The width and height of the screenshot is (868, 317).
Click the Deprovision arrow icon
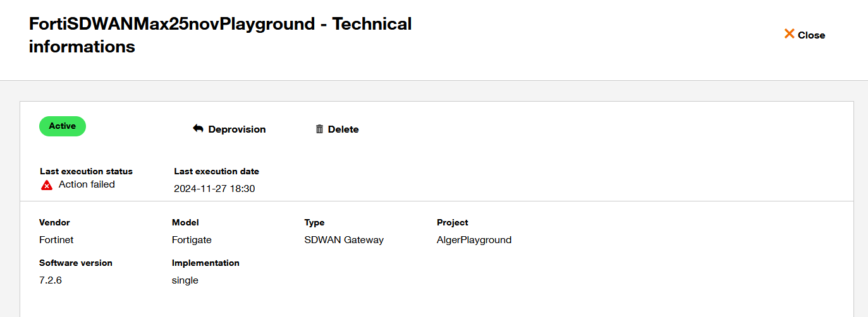(x=198, y=129)
